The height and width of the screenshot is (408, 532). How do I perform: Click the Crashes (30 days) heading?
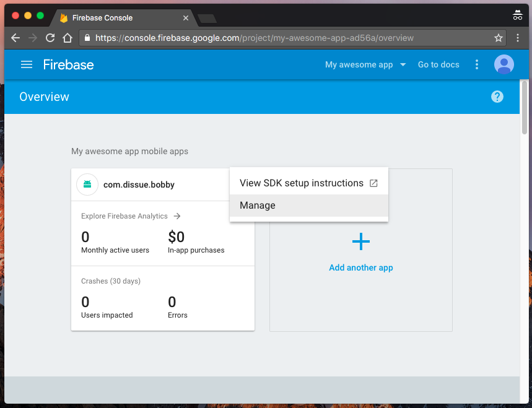(111, 281)
